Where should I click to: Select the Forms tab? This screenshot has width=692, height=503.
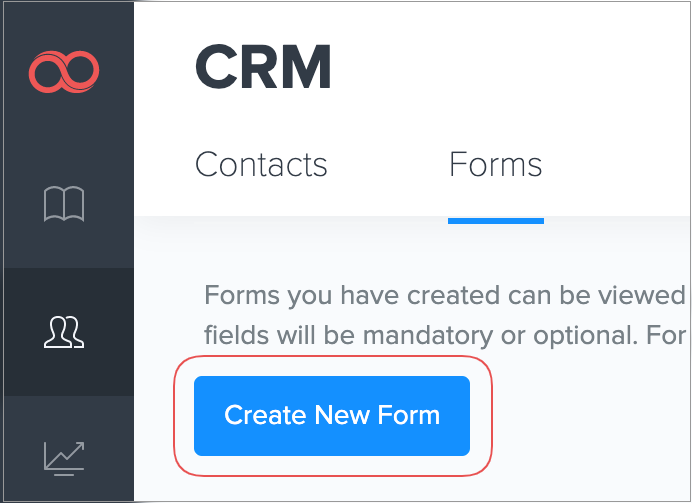coord(495,164)
